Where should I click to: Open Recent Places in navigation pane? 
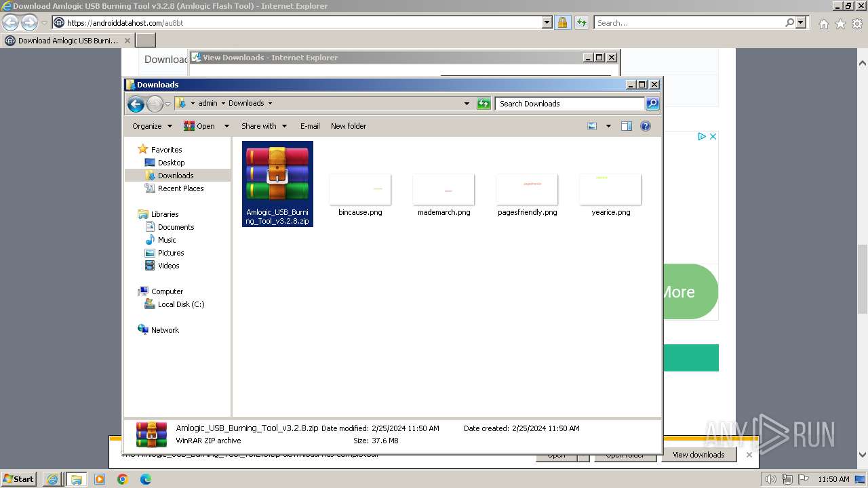tap(180, 188)
